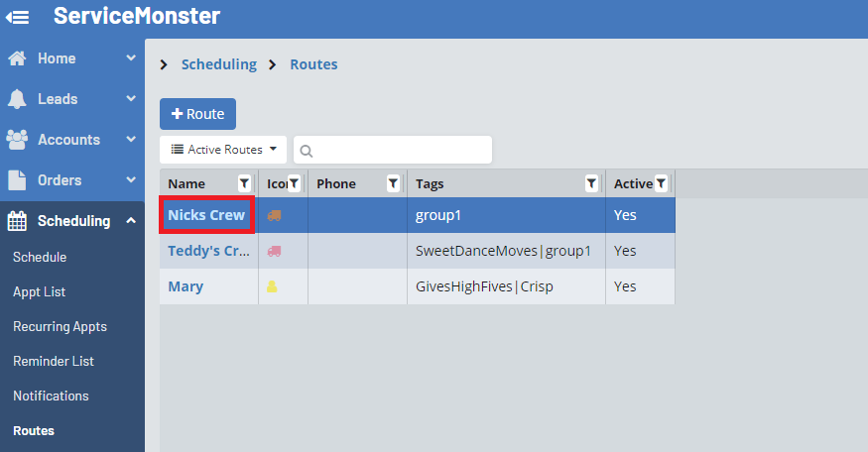
Task: Open the Tags column filter icon
Action: [591, 183]
